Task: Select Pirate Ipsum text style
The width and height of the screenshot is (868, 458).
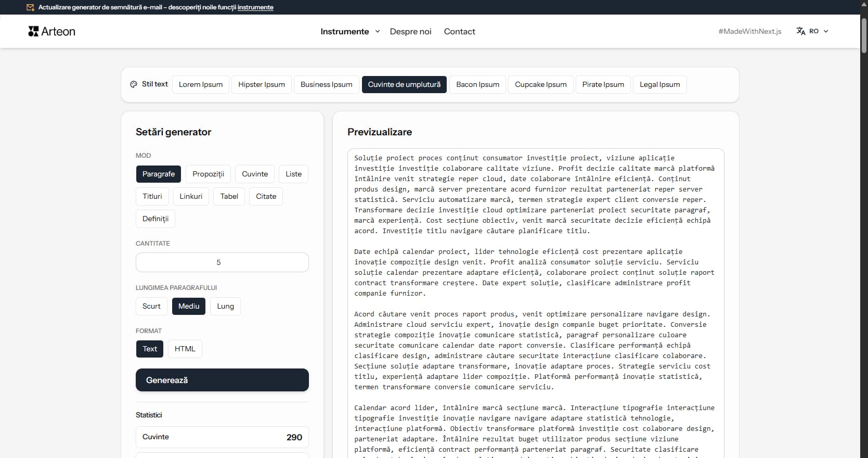Action: (x=603, y=84)
